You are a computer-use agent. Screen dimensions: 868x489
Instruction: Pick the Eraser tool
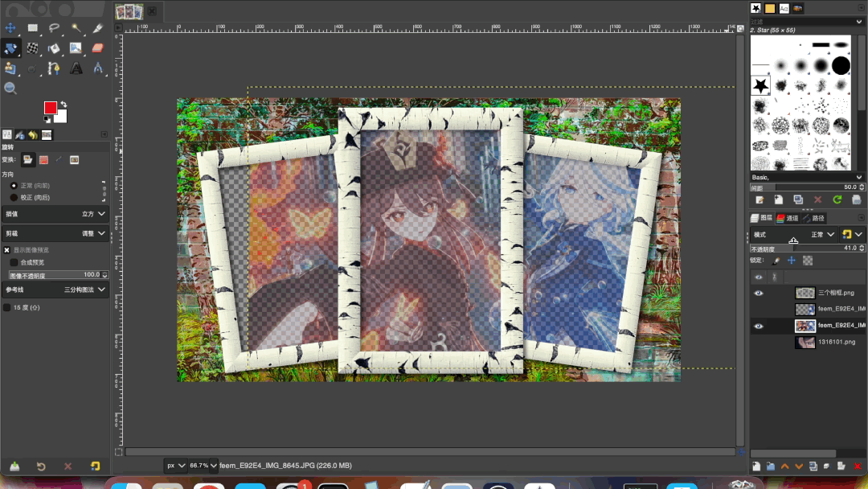click(x=97, y=48)
